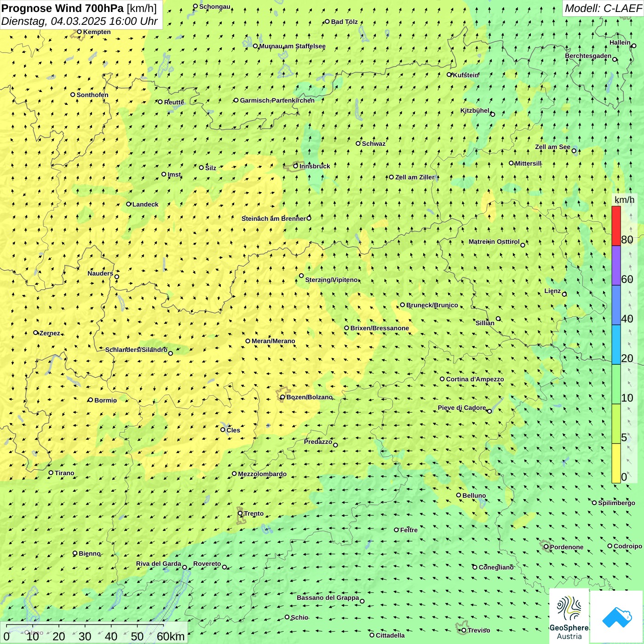
Task: Click the Conegliano label
Action: [496, 567]
